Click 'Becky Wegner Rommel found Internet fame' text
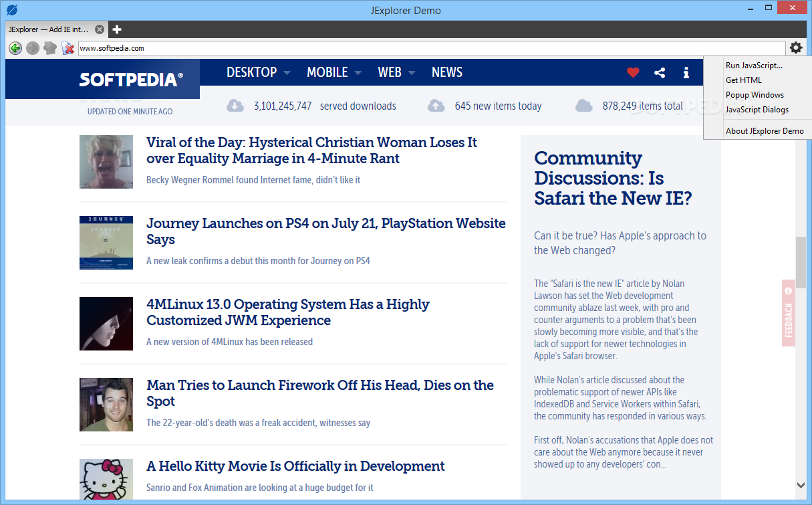 click(253, 180)
